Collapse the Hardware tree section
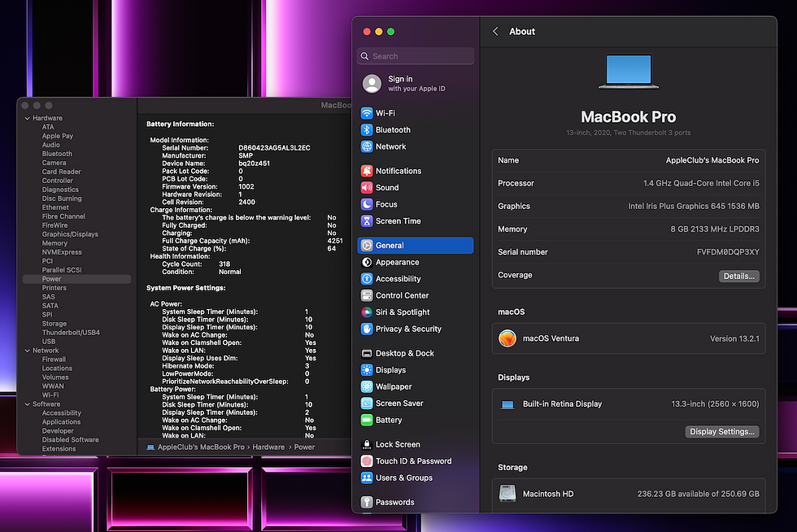Screen dimensions: 797x532 pyautogui.click(x=27, y=119)
